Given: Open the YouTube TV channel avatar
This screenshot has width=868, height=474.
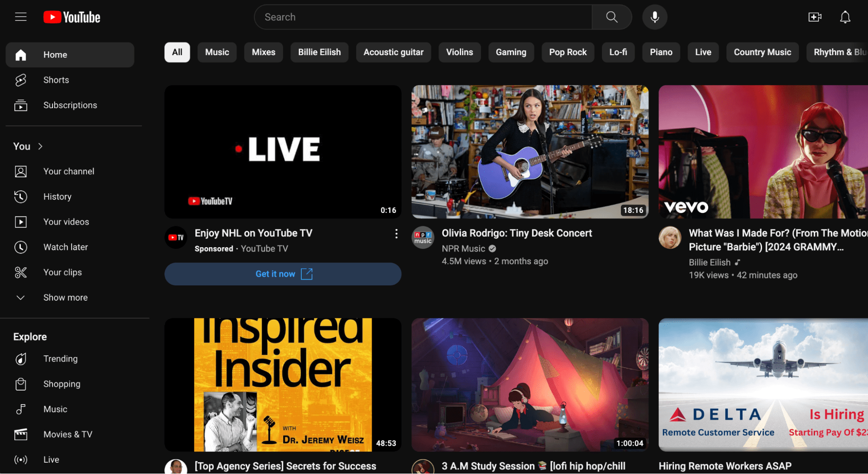Looking at the screenshot, I should coord(176,237).
